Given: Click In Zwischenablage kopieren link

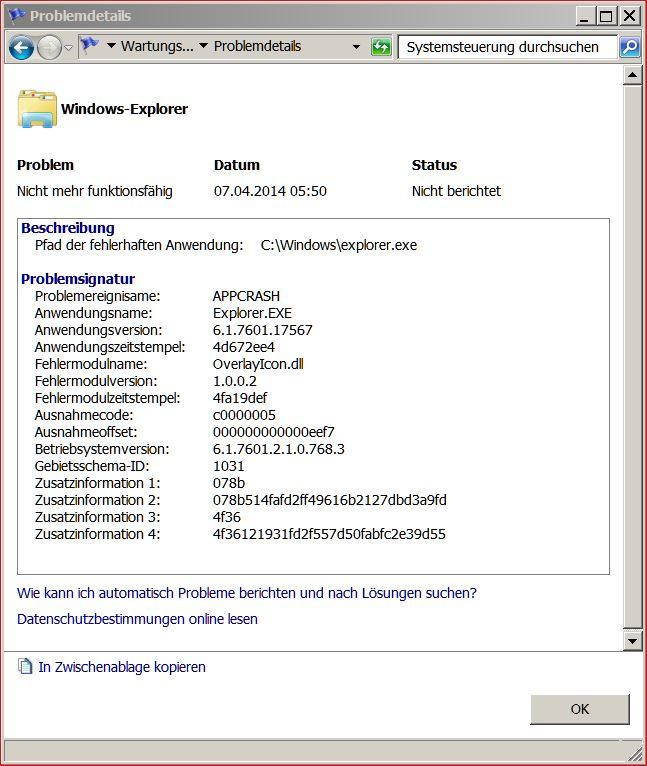Looking at the screenshot, I should click(122, 667).
